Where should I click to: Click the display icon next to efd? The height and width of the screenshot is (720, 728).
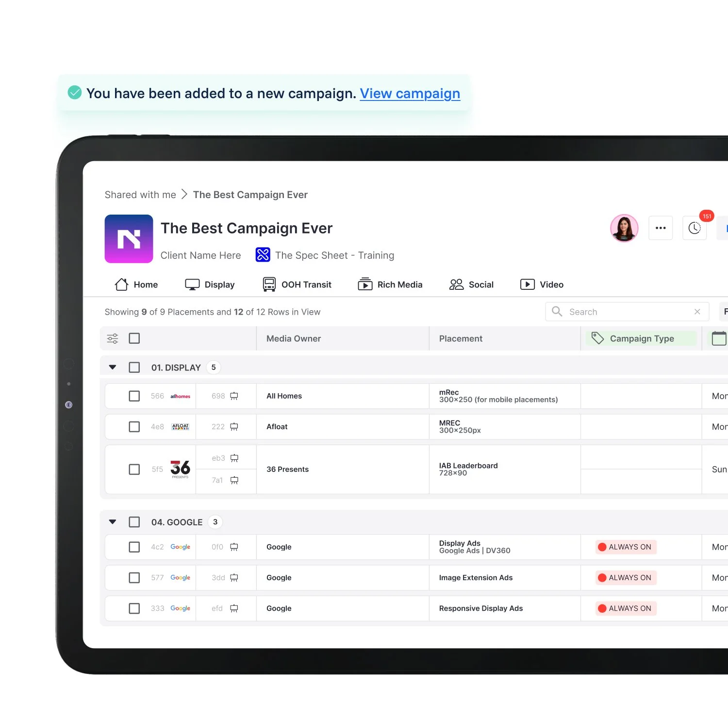tap(234, 608)
